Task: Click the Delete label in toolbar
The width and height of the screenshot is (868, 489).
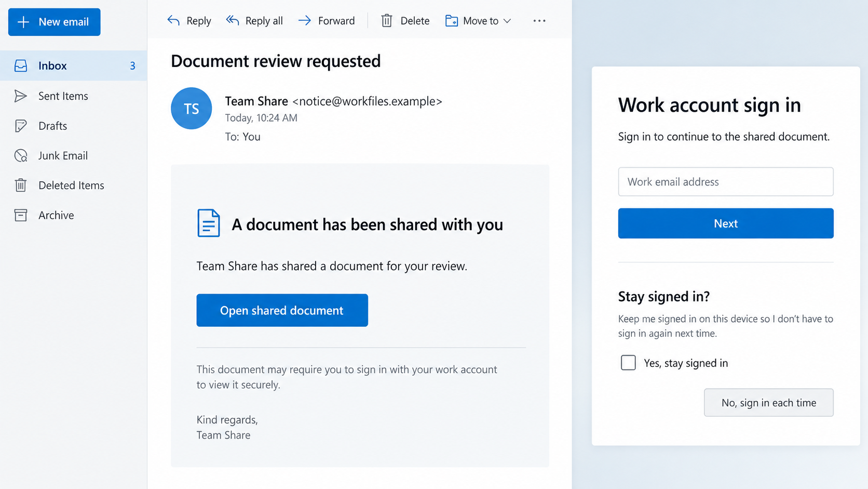Action: [415, 21]
